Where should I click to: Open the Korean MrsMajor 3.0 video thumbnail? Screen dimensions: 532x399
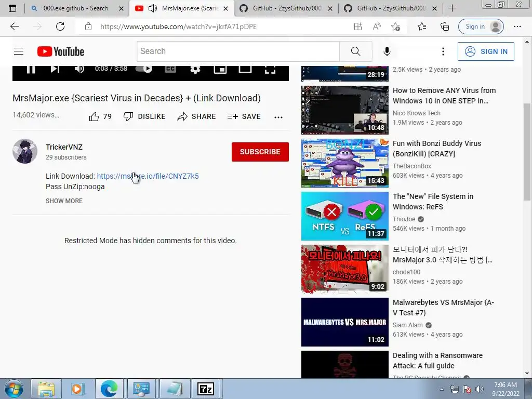coord(345,269)
